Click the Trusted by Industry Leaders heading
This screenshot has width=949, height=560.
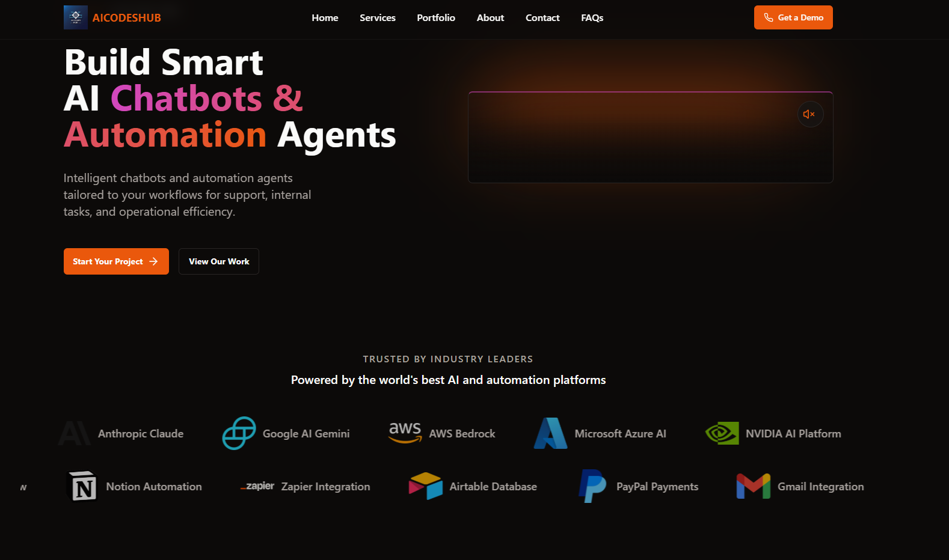[448, 359]
